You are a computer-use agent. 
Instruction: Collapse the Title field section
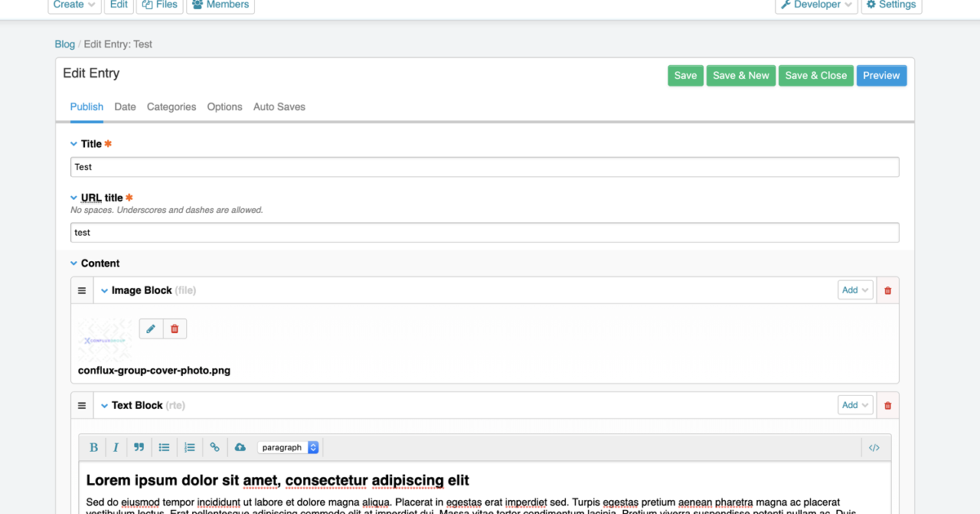point(73,143)
